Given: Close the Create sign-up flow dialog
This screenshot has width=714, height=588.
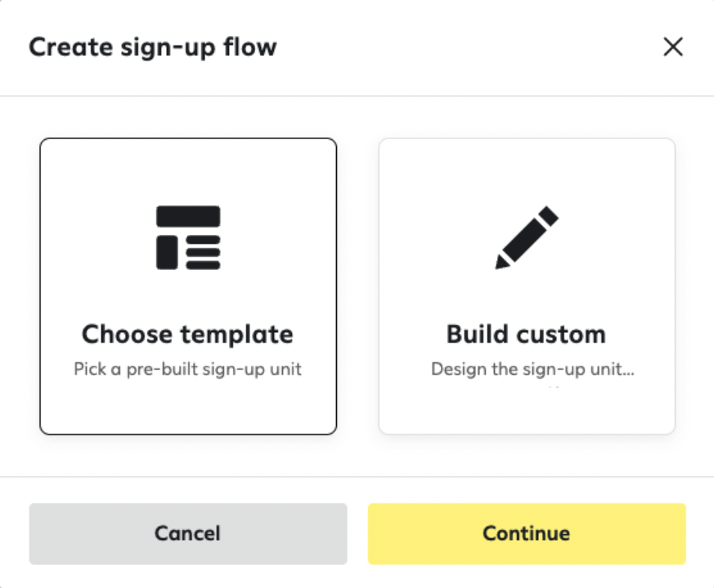Looking at the screenshot, I should (673, 46).
